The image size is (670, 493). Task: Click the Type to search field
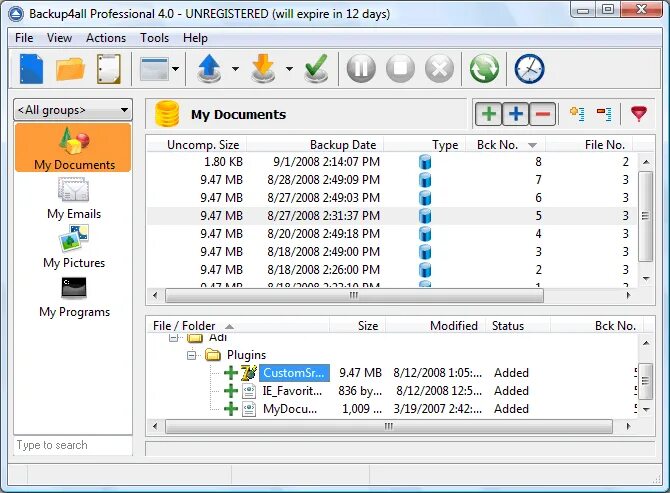click(73, 445)
